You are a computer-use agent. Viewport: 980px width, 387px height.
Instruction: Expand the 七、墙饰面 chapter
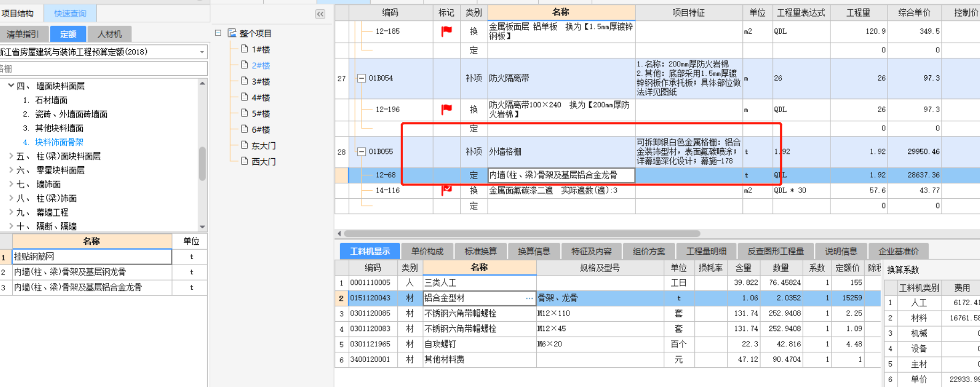[x=11, y=184]
